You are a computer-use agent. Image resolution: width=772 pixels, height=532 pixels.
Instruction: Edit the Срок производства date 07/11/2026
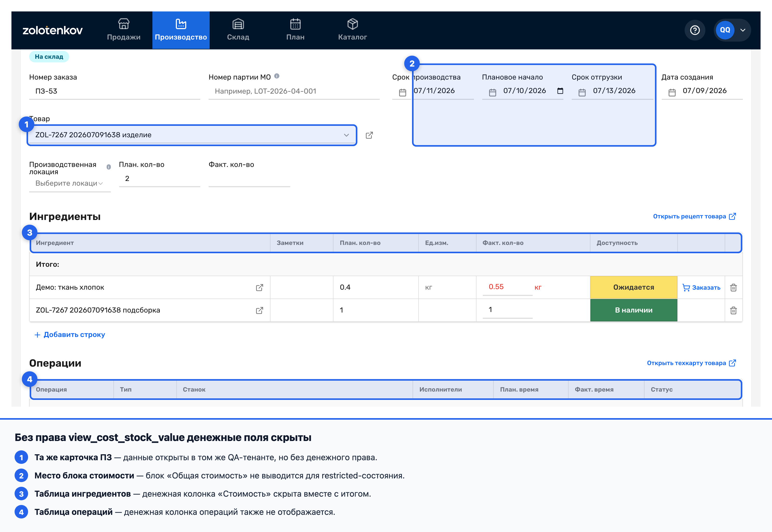(434, 91)
